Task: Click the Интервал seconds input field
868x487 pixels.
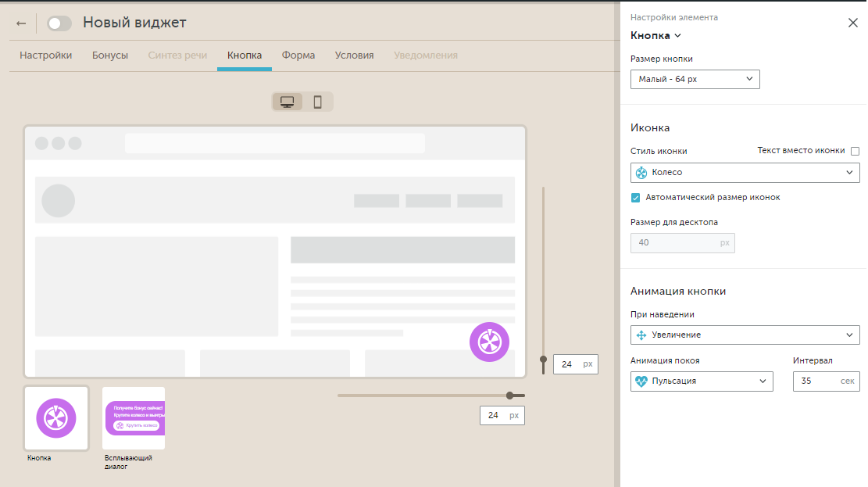Action: [816, 381]
